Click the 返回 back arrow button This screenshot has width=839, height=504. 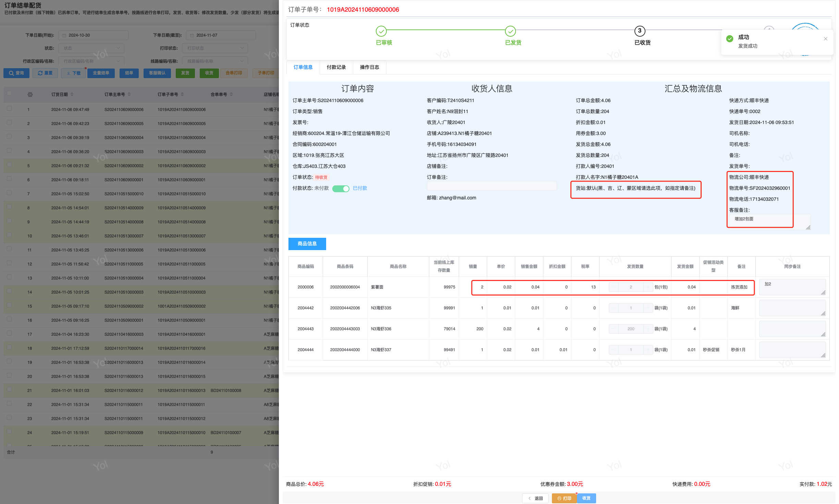pyautogui.click(x=535, y=498)
